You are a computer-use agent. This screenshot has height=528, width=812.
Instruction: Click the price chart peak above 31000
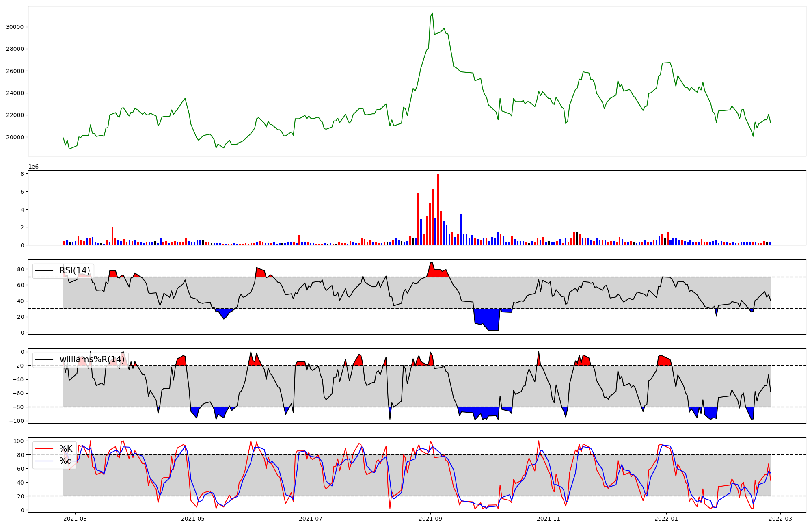[432, 13]
